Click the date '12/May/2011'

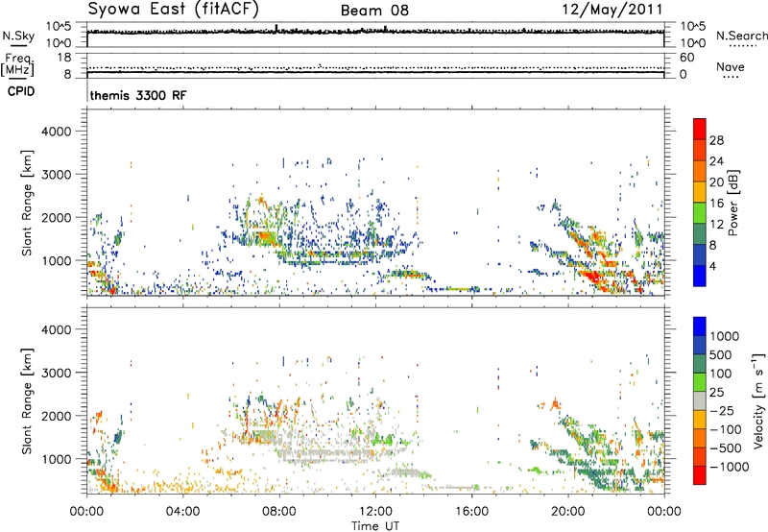coord(612,10)
